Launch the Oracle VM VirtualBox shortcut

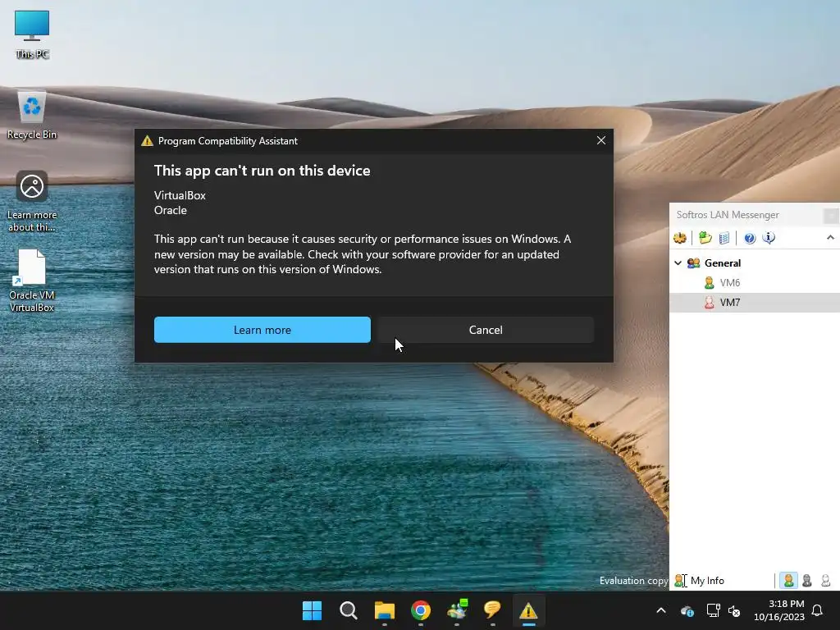pyautogui.click(x=32, y=281)
